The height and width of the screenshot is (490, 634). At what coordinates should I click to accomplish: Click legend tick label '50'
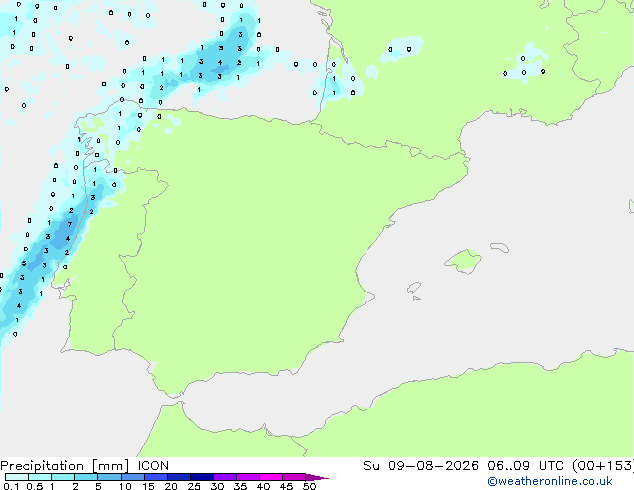point(309,486)
